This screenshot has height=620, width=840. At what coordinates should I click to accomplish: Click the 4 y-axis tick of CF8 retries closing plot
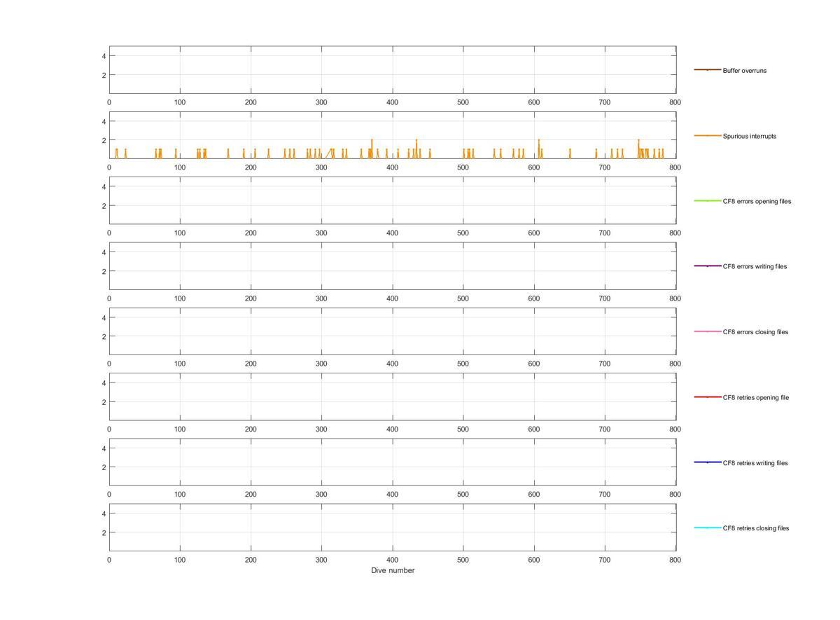(x=104, y=514)
